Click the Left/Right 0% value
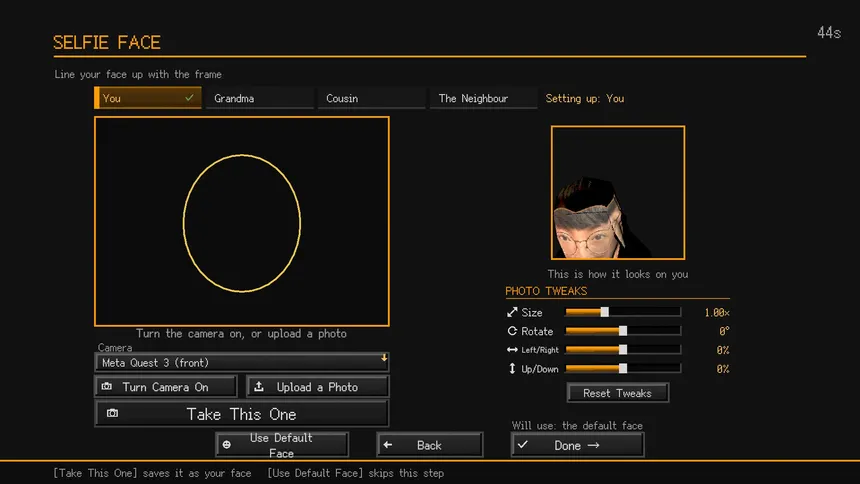The image size is (860, 484). coord(723,350)
